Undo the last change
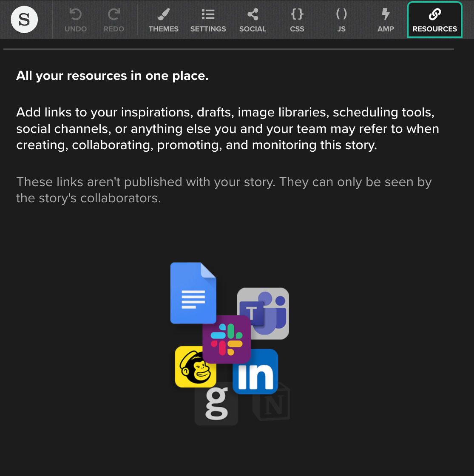474x476 pixels. tap(76, 20)
